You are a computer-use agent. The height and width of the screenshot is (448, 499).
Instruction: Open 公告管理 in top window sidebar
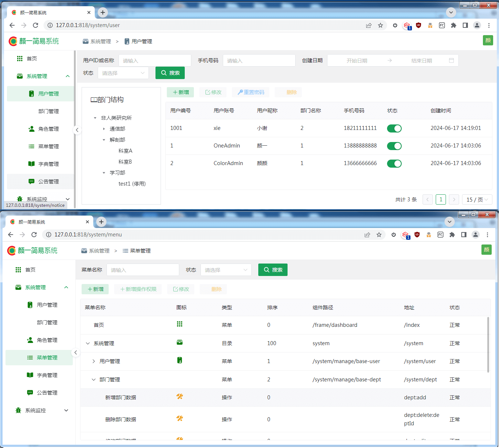(40, 182)
